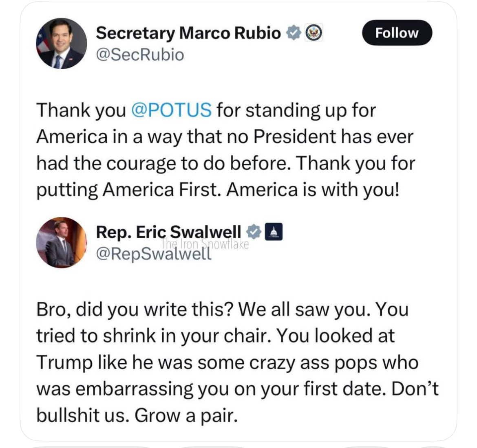
Task: Click the blue verified badge beside Marco Rubio
Action: coord(294,33)
